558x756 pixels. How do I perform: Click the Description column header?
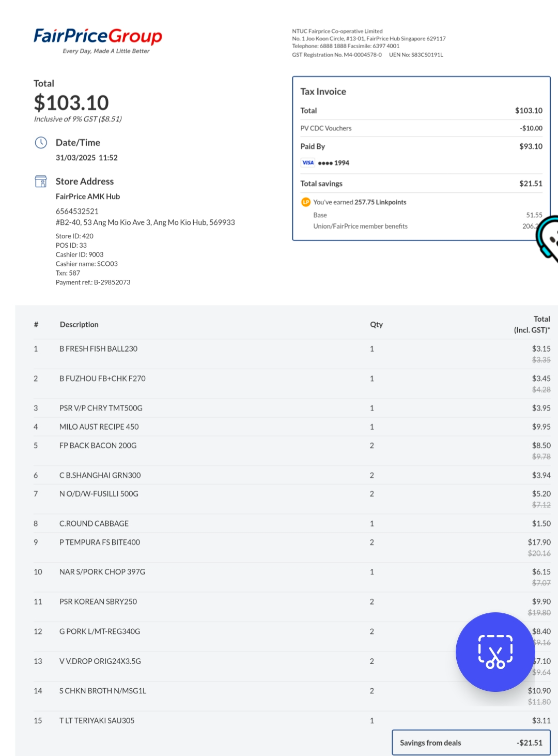pos(79,325)
